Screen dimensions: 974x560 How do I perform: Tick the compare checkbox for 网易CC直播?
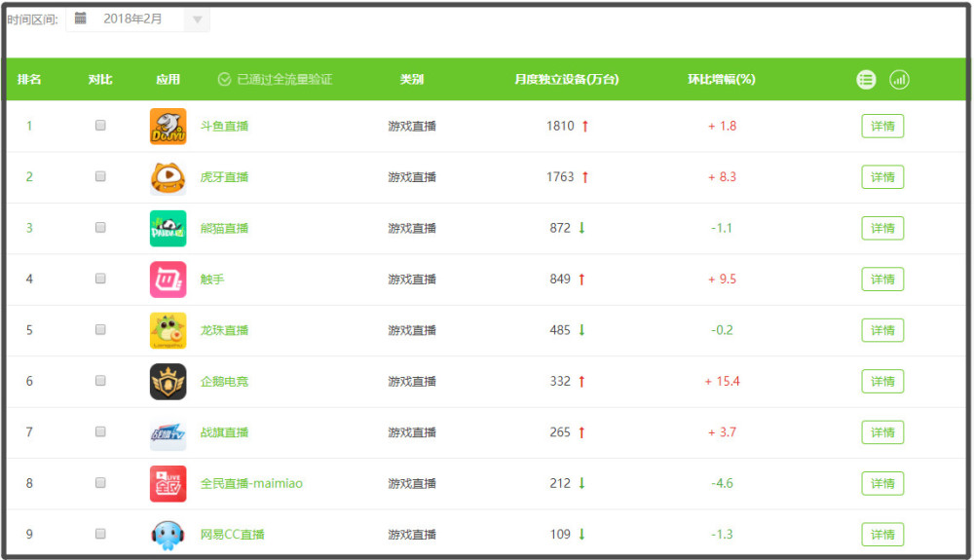click(100, 534)
